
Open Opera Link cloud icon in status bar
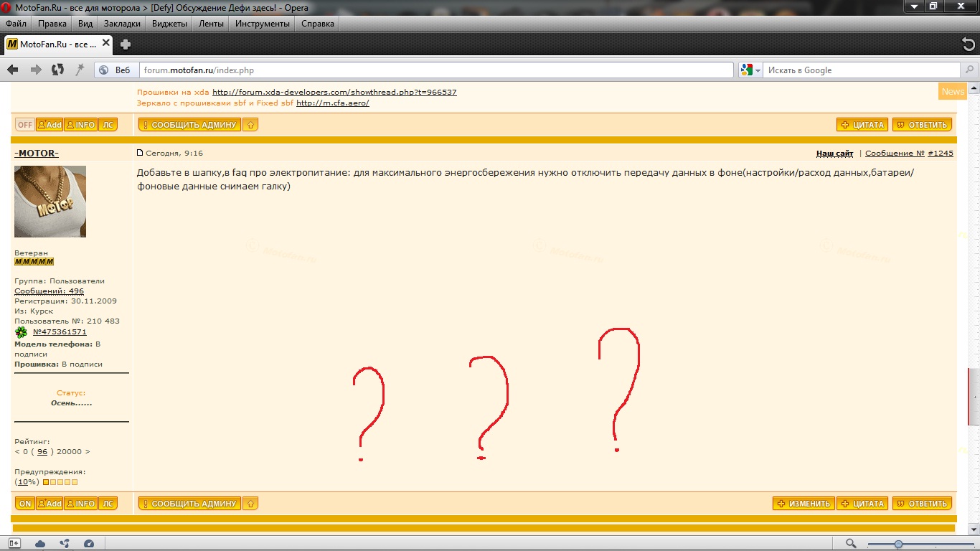coord(40,544)
